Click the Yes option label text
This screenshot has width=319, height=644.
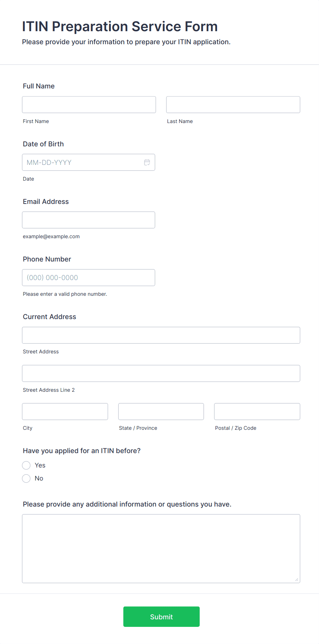tap(40, 465)
